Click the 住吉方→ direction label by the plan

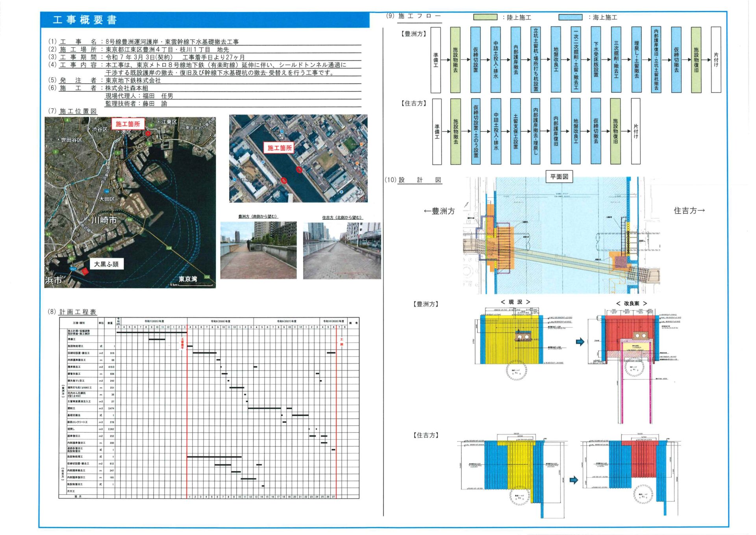tap(689, 211)
